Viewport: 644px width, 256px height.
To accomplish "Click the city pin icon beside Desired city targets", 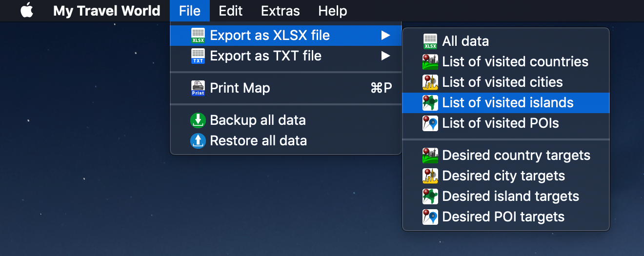I will click(430, 176).
